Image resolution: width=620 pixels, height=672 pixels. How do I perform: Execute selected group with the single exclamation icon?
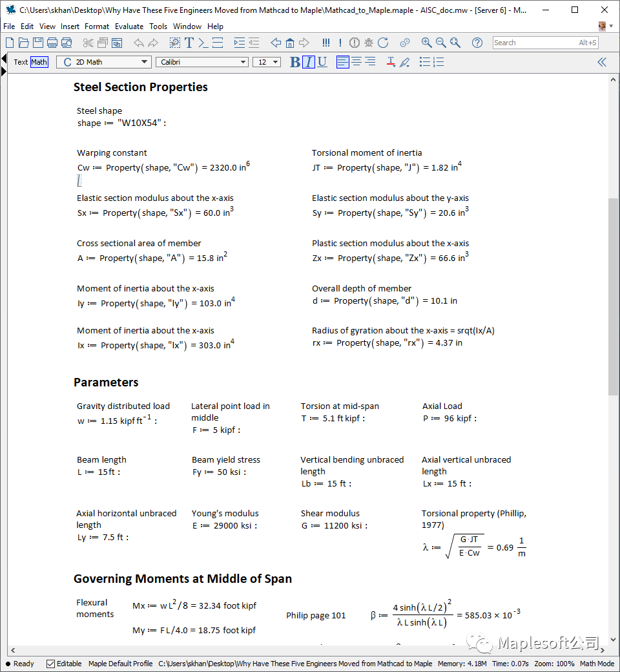pyautogui.click(x=340, y=43)
